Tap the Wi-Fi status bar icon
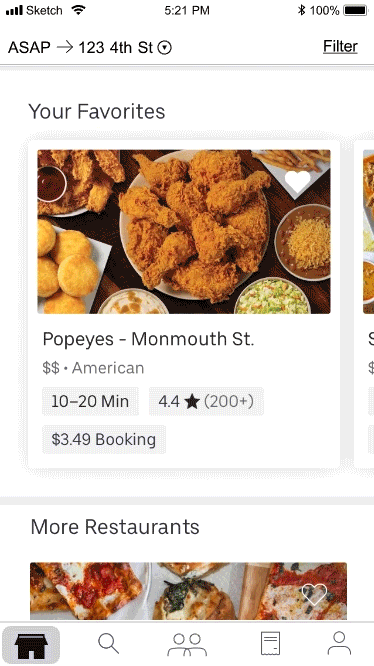374x666 pixels. 78,10
